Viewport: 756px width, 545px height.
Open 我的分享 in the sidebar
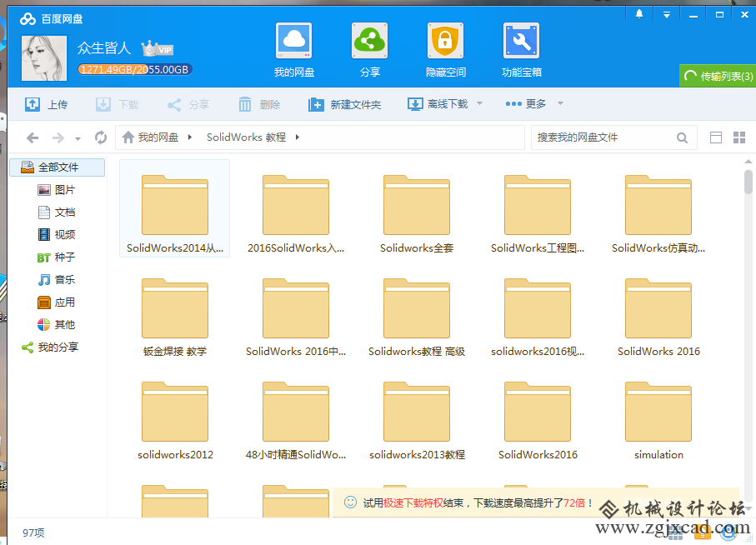[50, 347]
